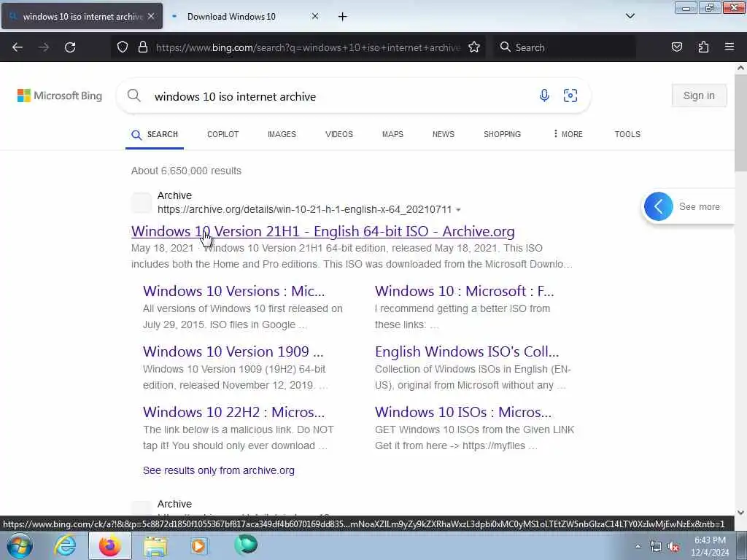This screenshot has height=560, width=747.
Task: Click the SEARCH tab
Action: tap(155, 134)
